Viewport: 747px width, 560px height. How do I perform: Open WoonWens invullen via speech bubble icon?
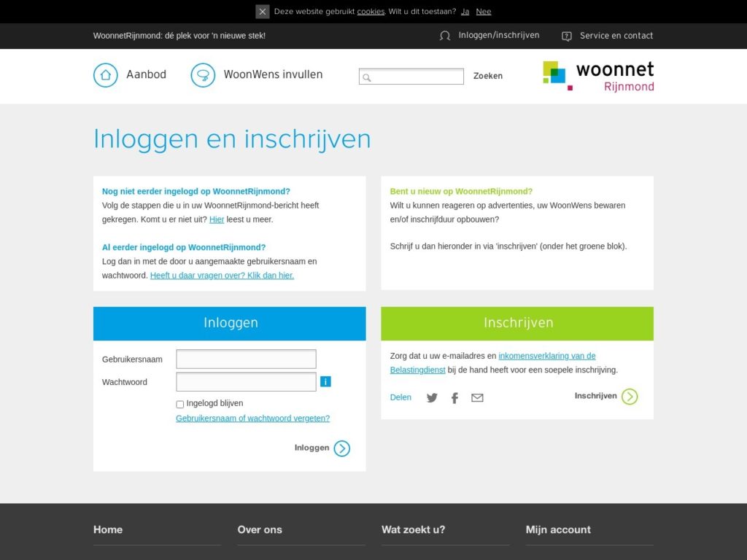point(202,74)
